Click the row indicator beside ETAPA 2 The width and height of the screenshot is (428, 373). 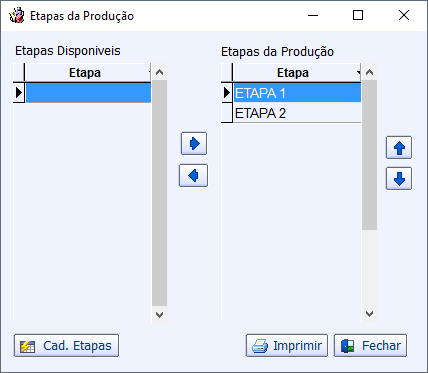point(227,113)
